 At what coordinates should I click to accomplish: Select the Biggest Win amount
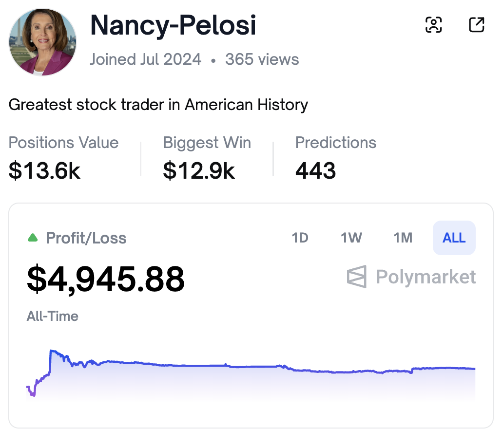click(199, 171)
